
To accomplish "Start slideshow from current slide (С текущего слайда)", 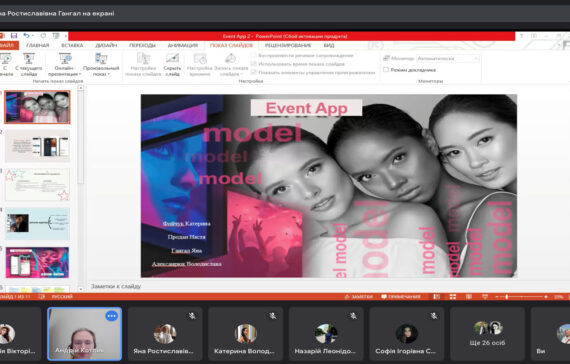I will 29,64.
